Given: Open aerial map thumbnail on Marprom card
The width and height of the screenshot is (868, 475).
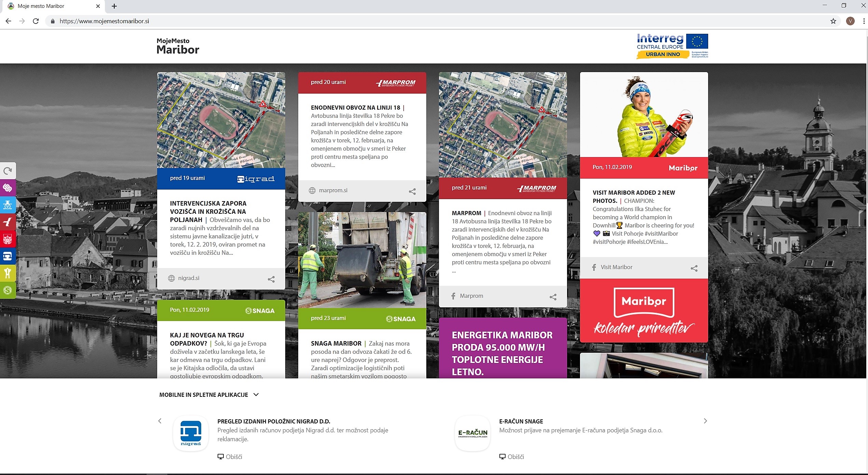Looking at the screenshot, I should [502, 125].
